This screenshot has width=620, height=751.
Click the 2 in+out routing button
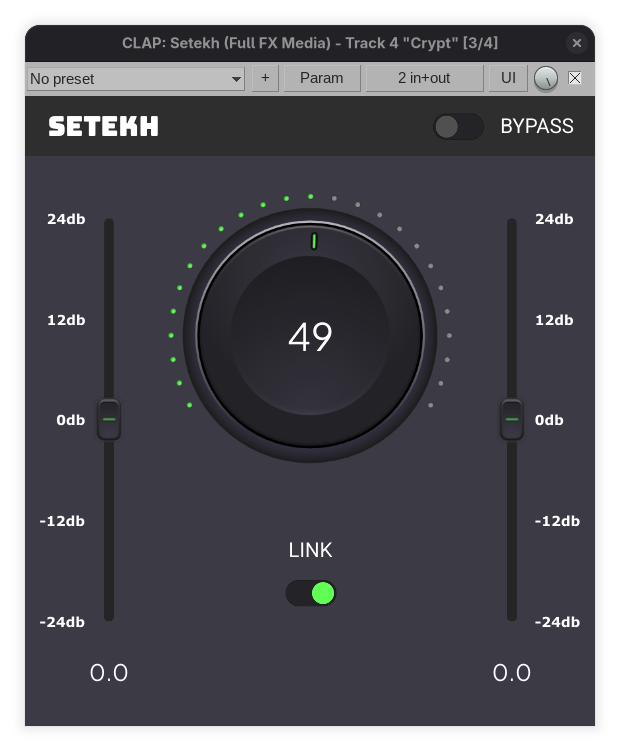coord(424,78)
